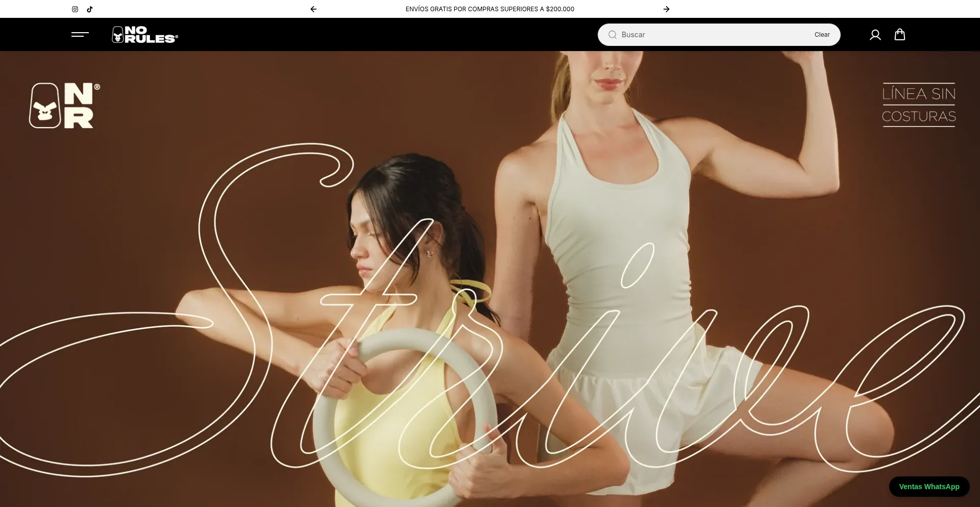Click the No Rules header logo
The image size is (980, 507).
[x=145, y=35]
